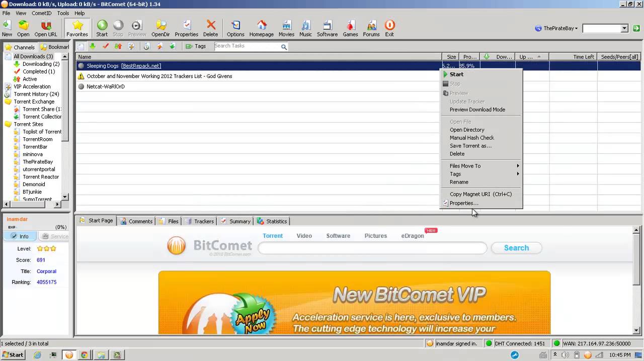This screenshot has width=644, height=361.
Task: Switch to the Trackers tab
Action: click(x=199, y=221)
